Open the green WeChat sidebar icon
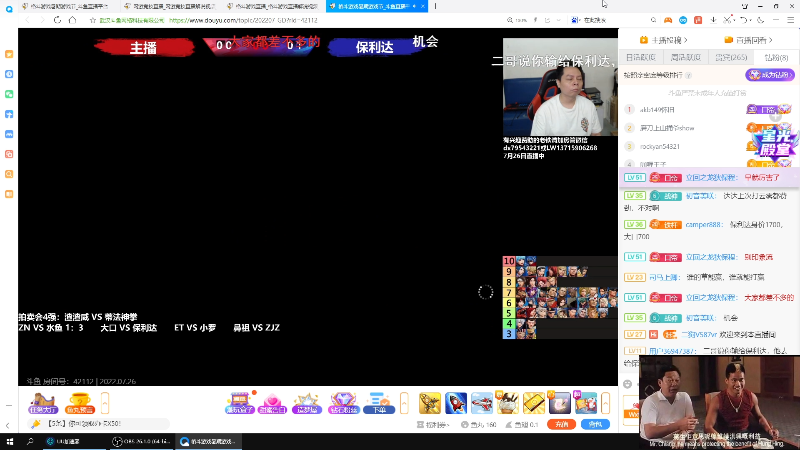This screenshot has width=800, height=450. point(9,94)
